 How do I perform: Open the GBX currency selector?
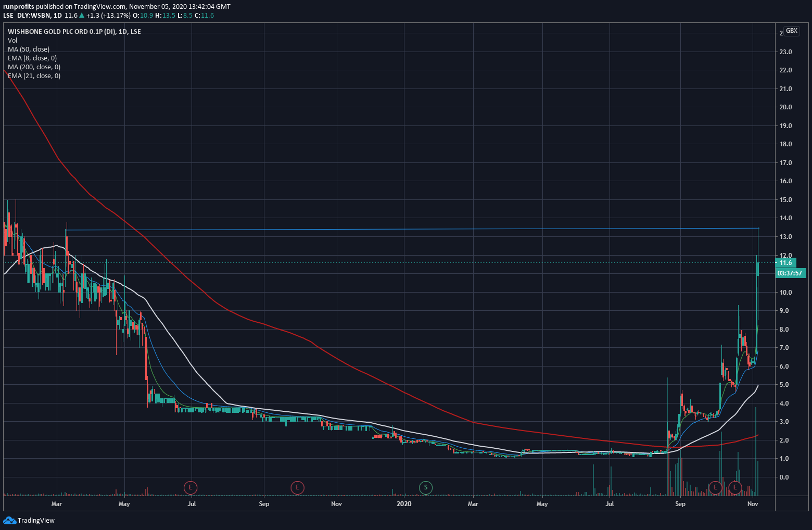[791, 31]
